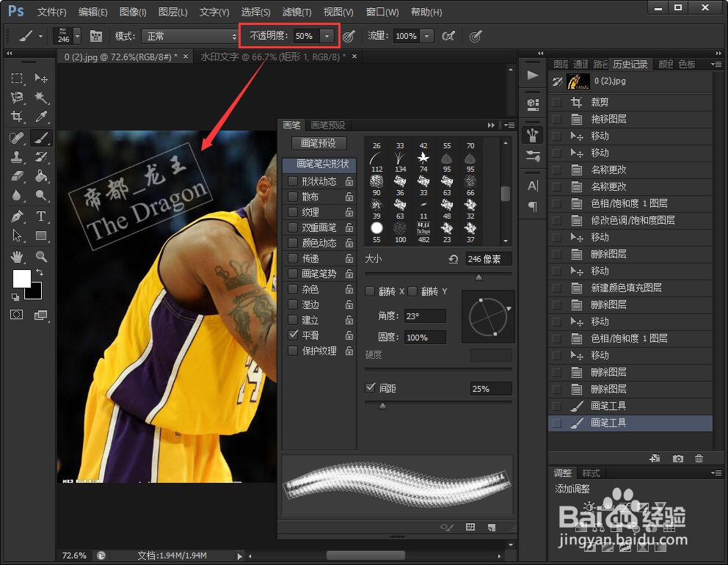Uncheck the 间距 checkbox
Image resolution: width=728 pixels, height=565 pixels.
[370, 387]
